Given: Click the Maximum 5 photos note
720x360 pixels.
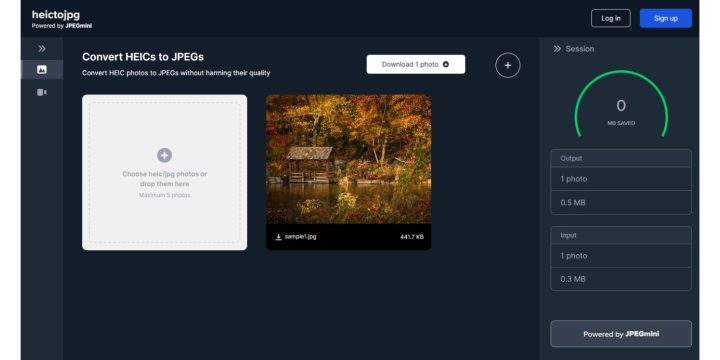Looking at the screenshot, I should 164,195.
